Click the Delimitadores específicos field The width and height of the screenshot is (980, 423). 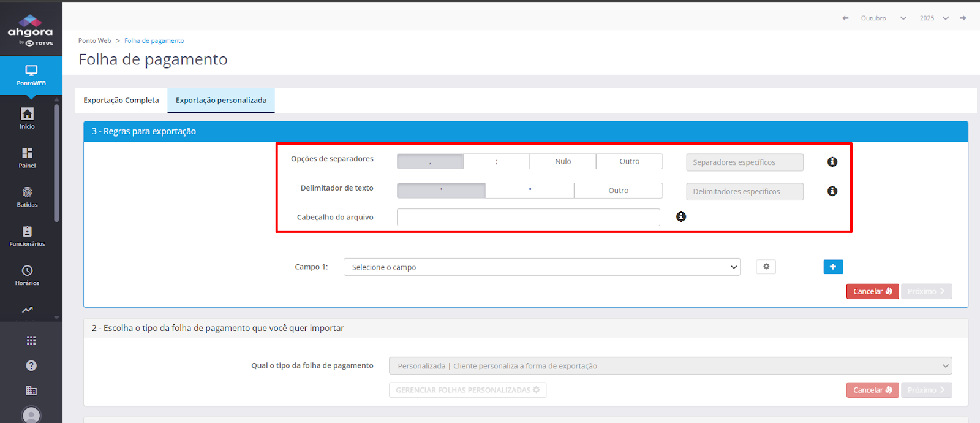tap(745, 192)
